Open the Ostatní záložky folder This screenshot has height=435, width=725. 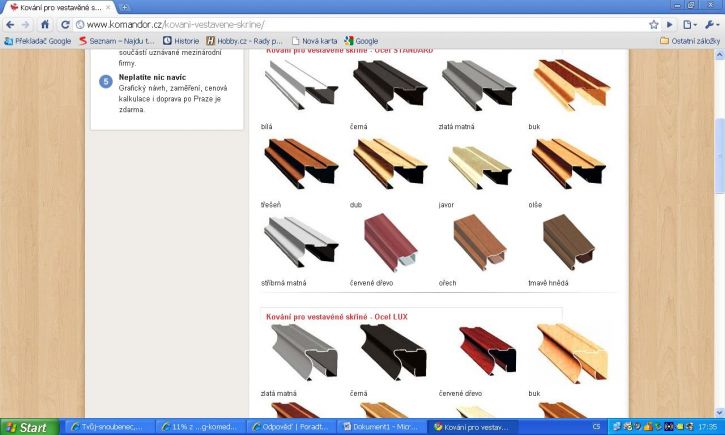(x=690, y=41)
